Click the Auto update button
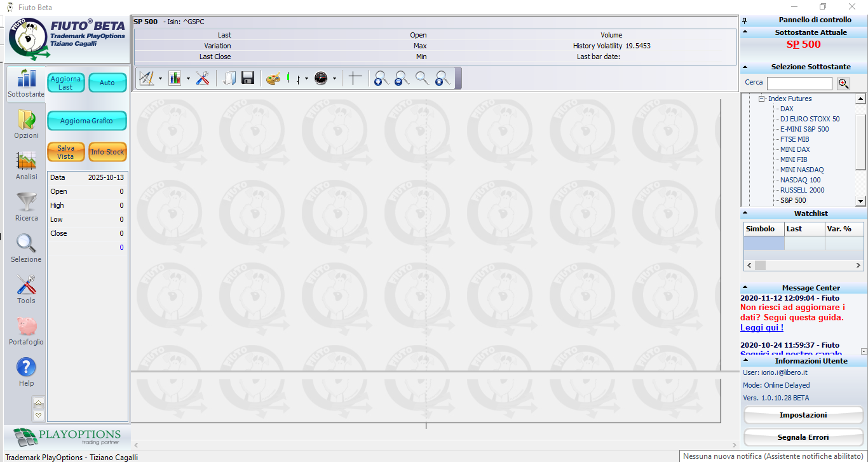This screenshot has width=868, height=462. coord(107,83)
